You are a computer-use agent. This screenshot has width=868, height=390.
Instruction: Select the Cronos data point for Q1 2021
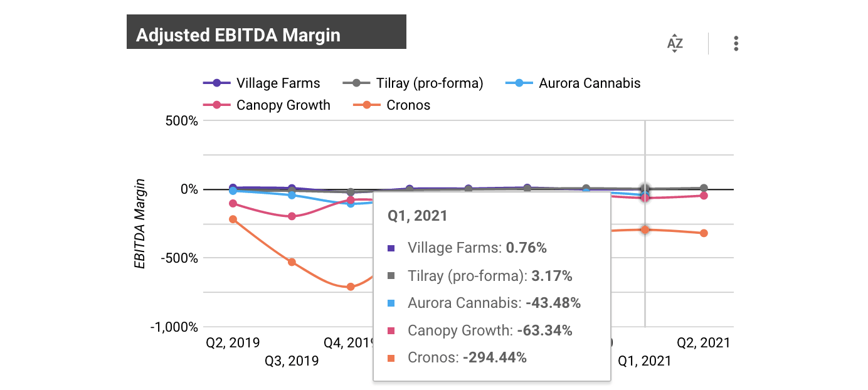tap(645, 231)
